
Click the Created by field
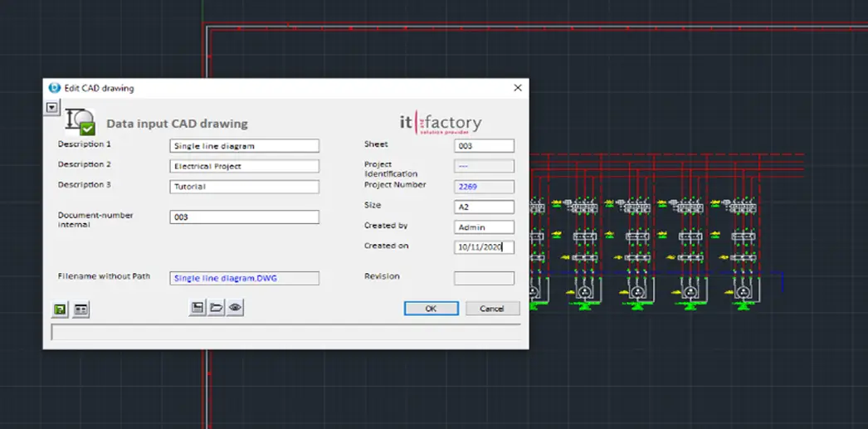pos(484,227)
